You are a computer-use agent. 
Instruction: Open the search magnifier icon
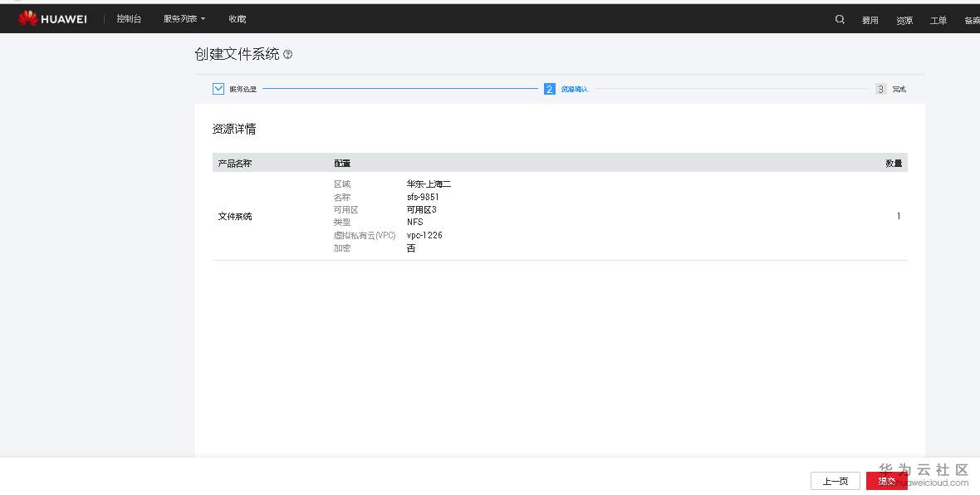pos(840,19)
